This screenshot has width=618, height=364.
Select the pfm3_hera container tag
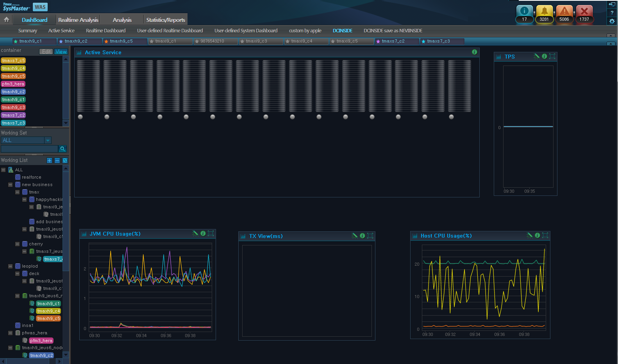pos(13,84)
